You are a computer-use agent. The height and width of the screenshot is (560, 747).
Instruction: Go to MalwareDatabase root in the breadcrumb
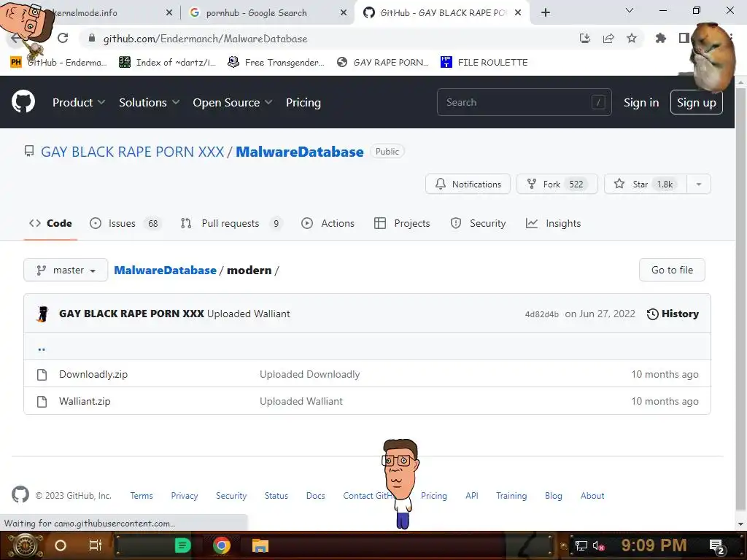click(165, 270)
